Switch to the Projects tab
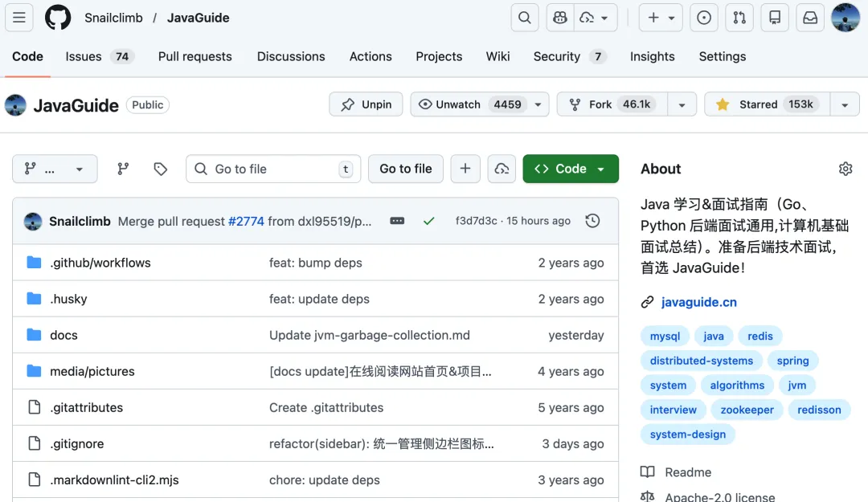The height and width of the screenshot is (502, 868). (x=439, y=56)
